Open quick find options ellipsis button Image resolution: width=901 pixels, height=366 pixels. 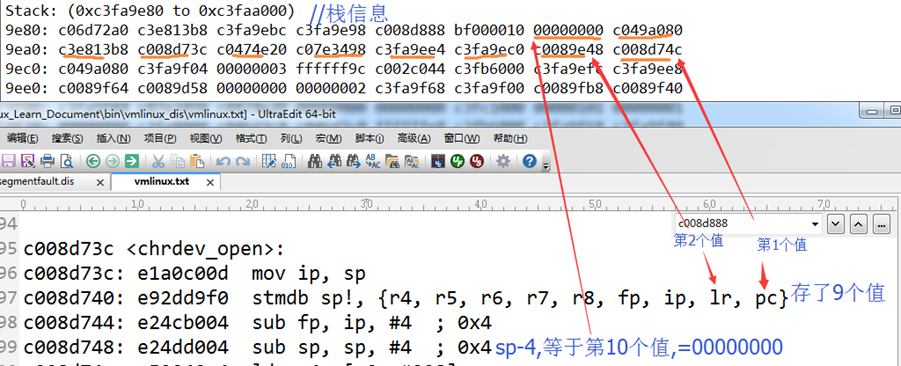[x=881, y=224]
